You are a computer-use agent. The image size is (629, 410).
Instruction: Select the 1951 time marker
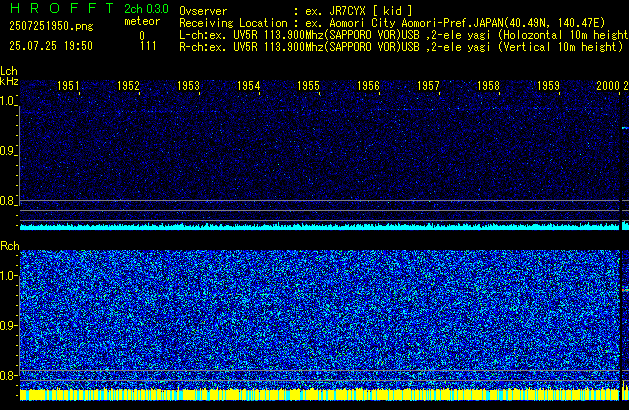pyautogui.click(x=68, y=86)
